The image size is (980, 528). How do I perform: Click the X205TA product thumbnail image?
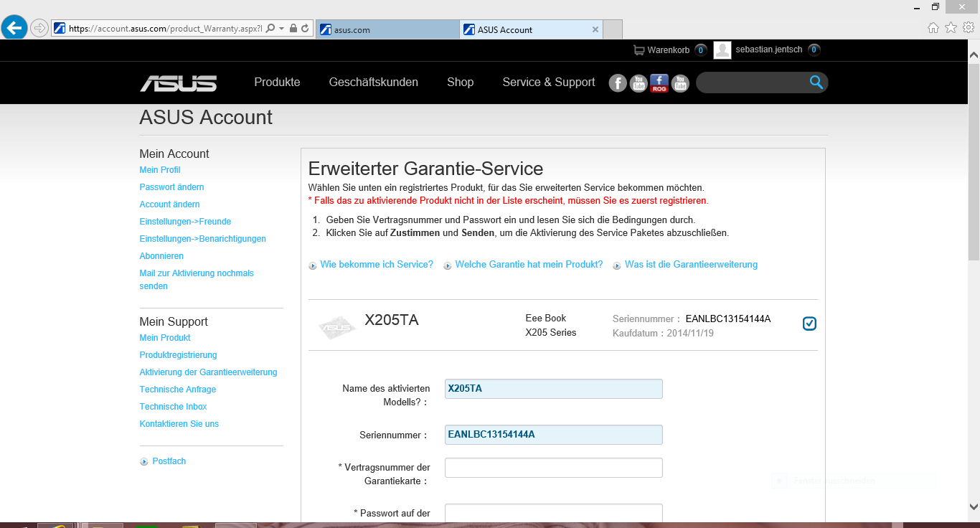tap(337, 327)
